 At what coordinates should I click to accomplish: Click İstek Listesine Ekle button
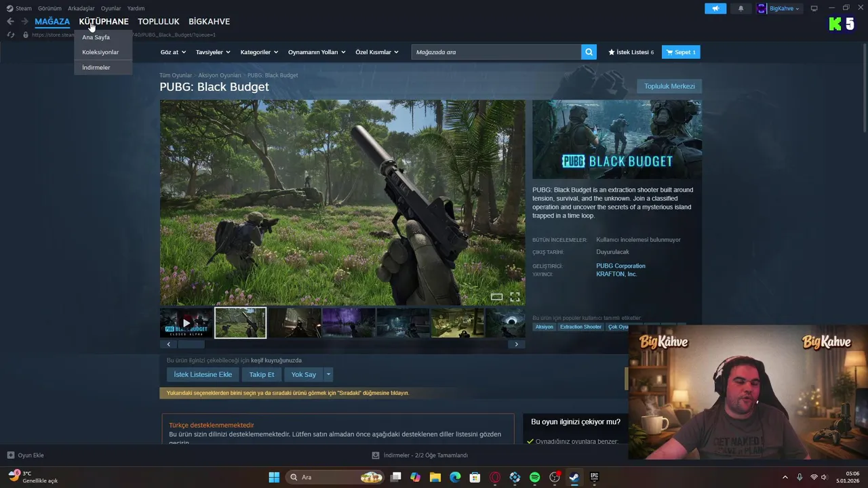(203, 374)
